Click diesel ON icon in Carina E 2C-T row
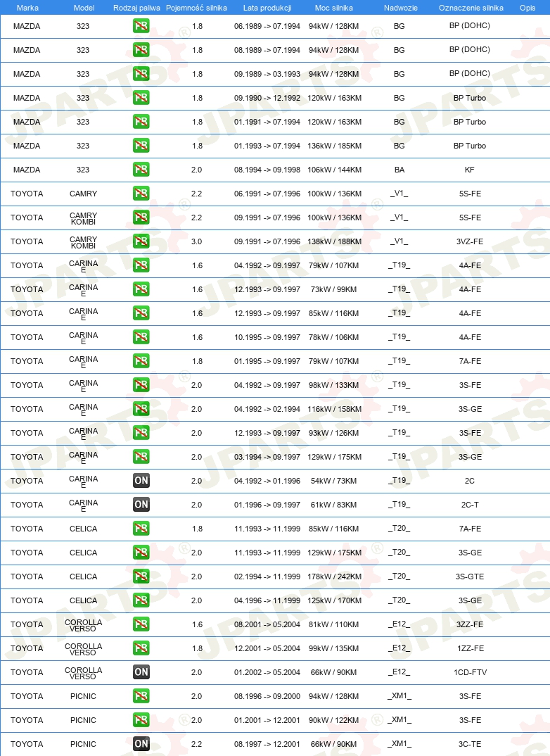This screenshot has width=550, height=756. pyautogui.click(x=141, y=505)
